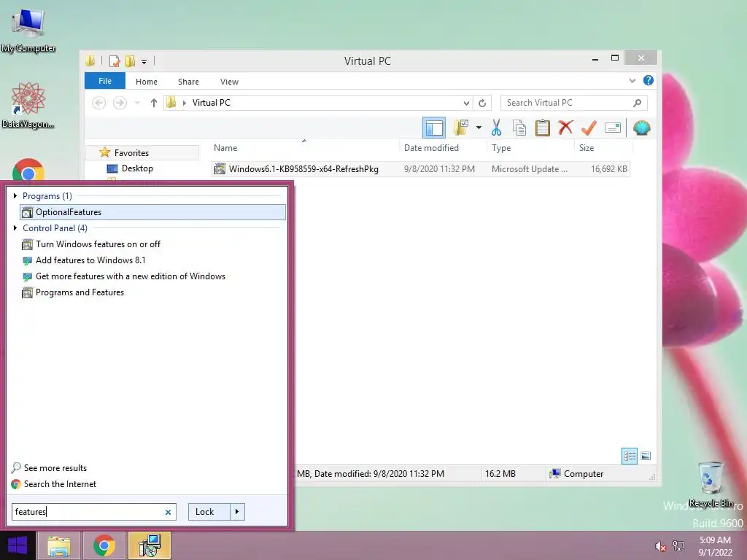Viewport: 747px width, 560px height.
Task: Open the File menu in Explorer
Action: [105, 81]
